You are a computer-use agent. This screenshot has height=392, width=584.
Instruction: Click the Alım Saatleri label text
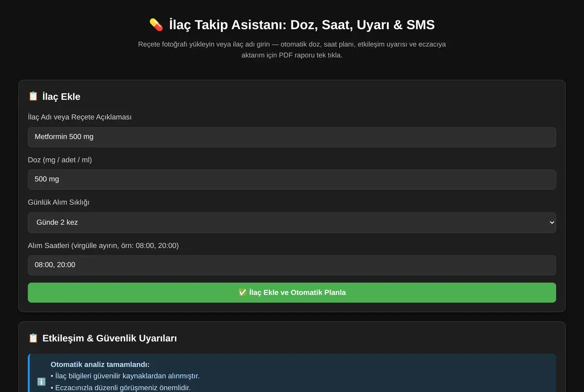tap(103, 246)
